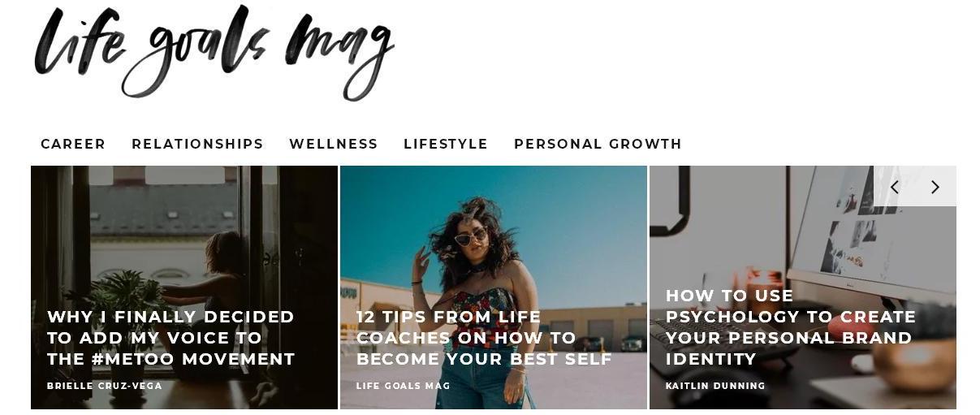Open the Lifestyle category
The height and width of the screenshot is (415, 980).
pos(446,144)
